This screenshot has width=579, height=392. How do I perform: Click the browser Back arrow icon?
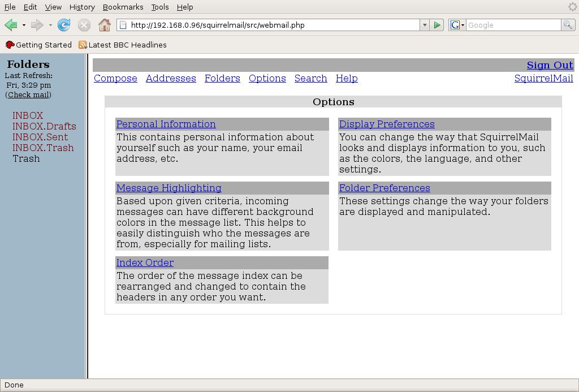click(x=11, y=25)
